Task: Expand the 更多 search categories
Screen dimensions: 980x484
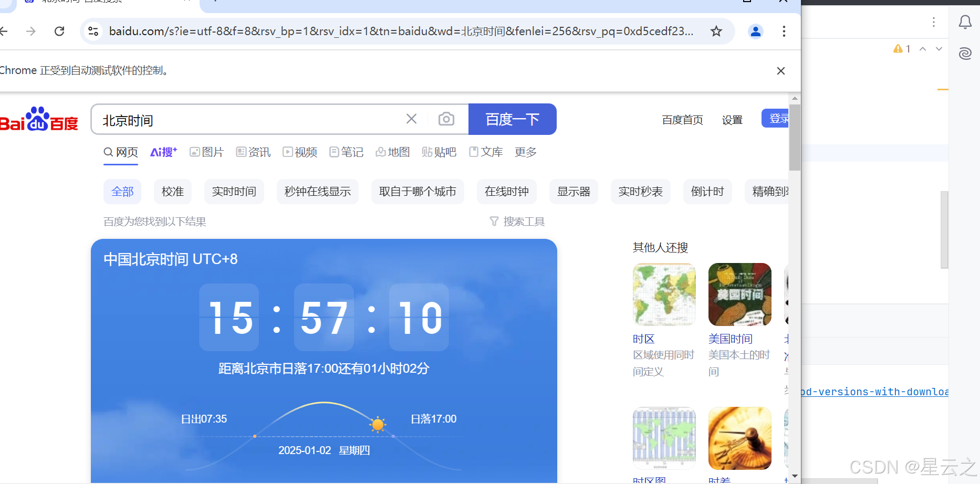Action: [x=526, y=152]
